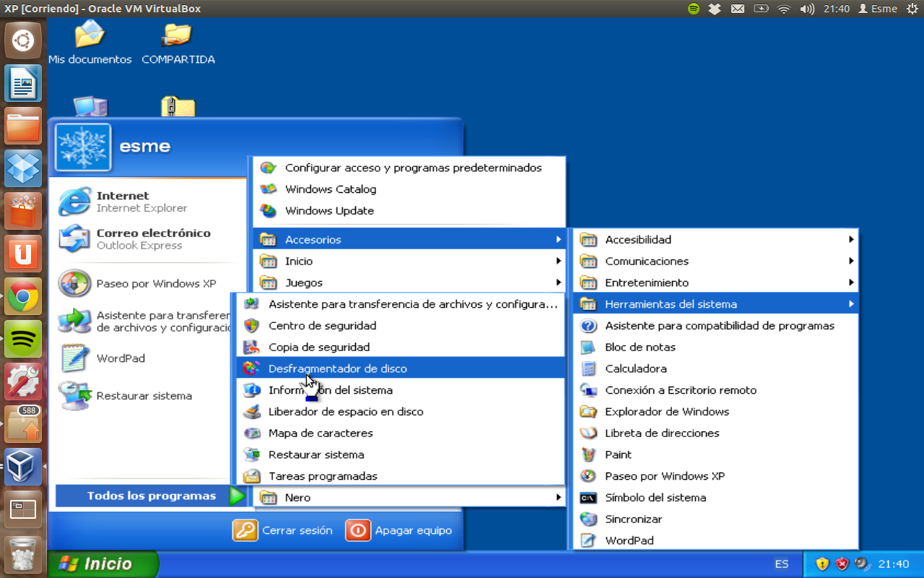Click Copia de seguridad icon
Image resolution: width=924 pixels, height=578 pixels.
pos(251,347)
